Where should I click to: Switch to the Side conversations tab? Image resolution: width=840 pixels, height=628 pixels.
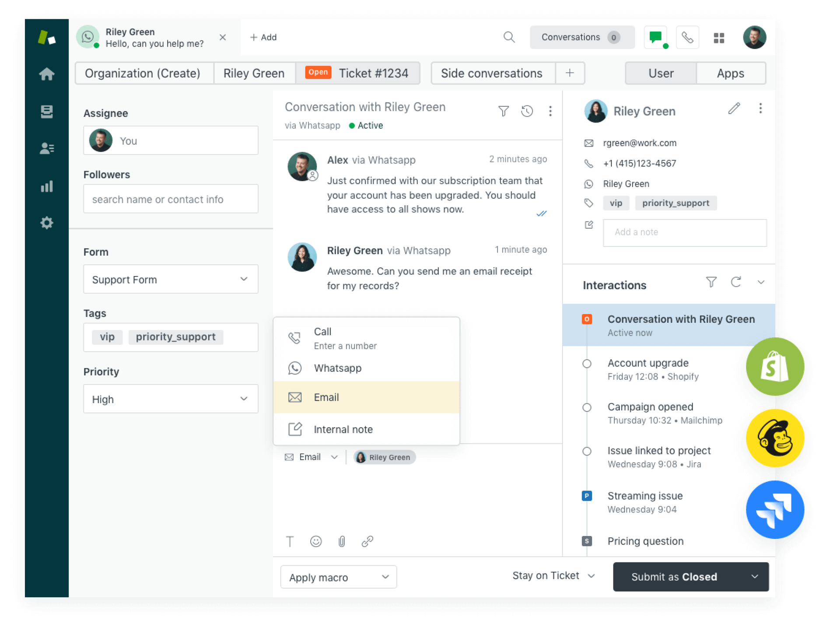point(491,73)
